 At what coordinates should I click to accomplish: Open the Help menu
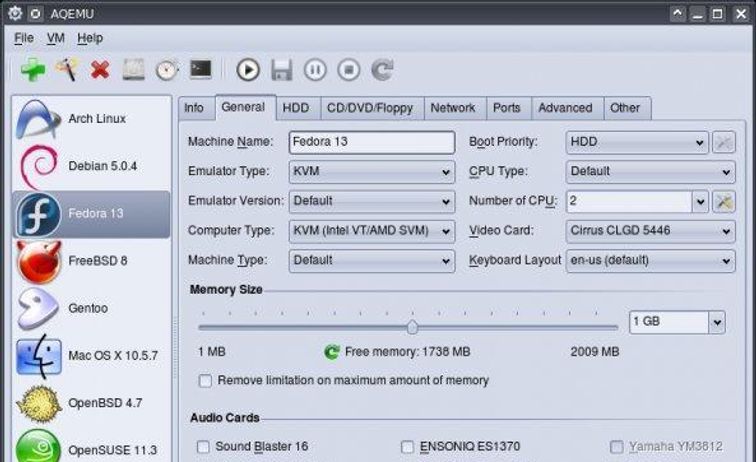(x=90, y=38)
